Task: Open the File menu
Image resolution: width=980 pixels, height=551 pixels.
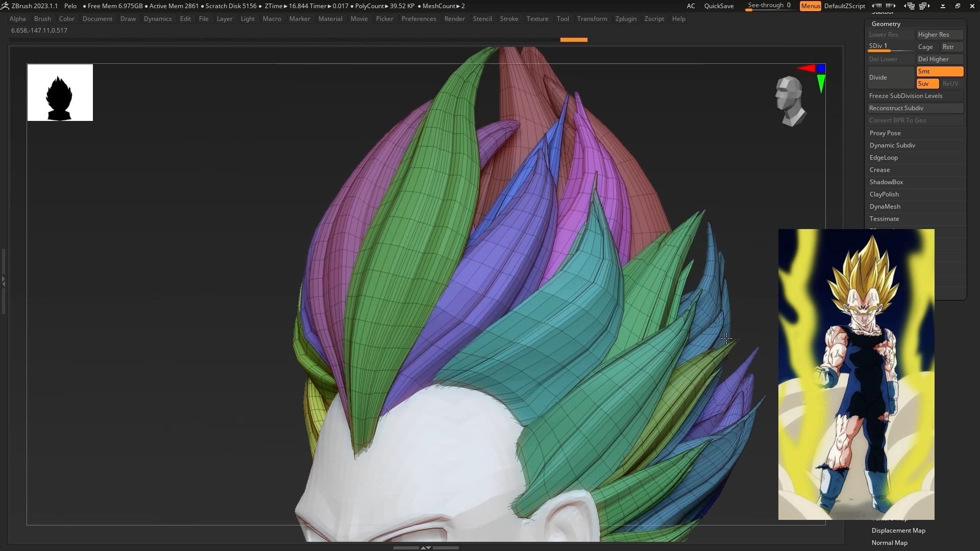Action: (x=204, y=19)
